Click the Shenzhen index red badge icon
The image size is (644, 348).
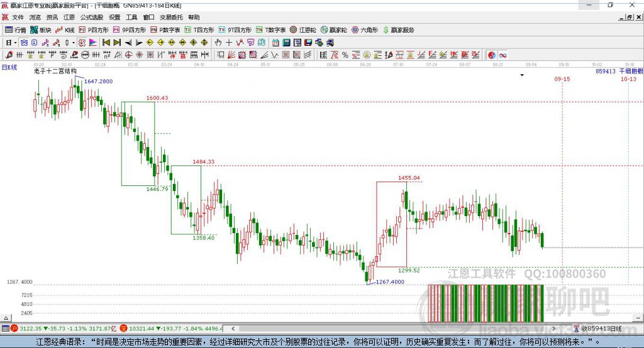tap(123, 329)
